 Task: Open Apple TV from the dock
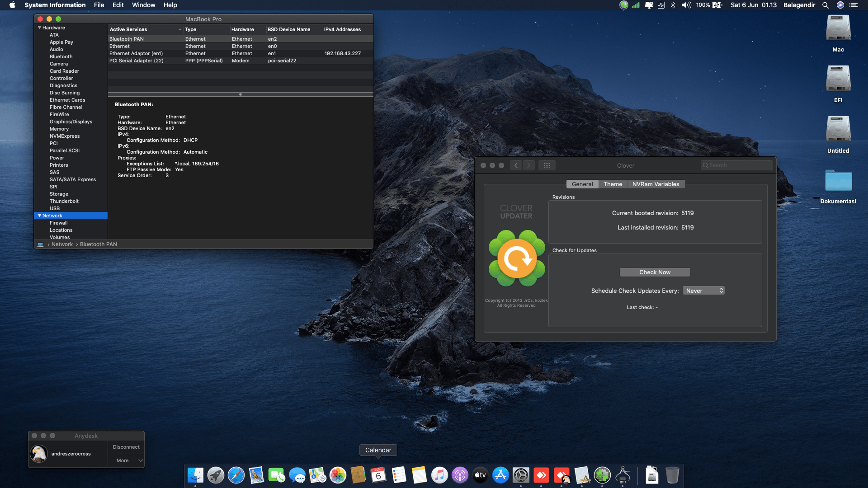480,475
